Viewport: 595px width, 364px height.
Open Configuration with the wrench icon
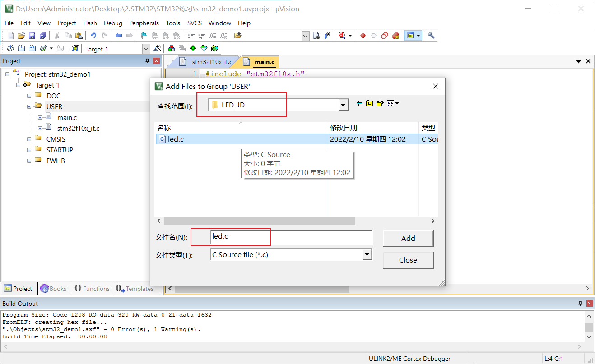[431, 36]
